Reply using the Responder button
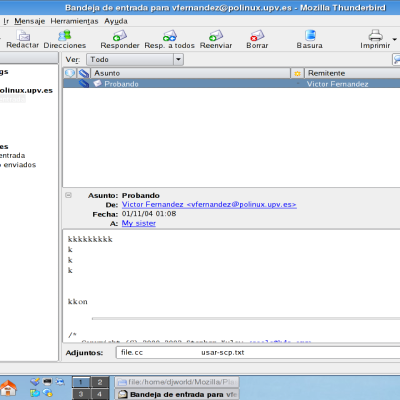400x400 pixels. click(x=120, y=39)
